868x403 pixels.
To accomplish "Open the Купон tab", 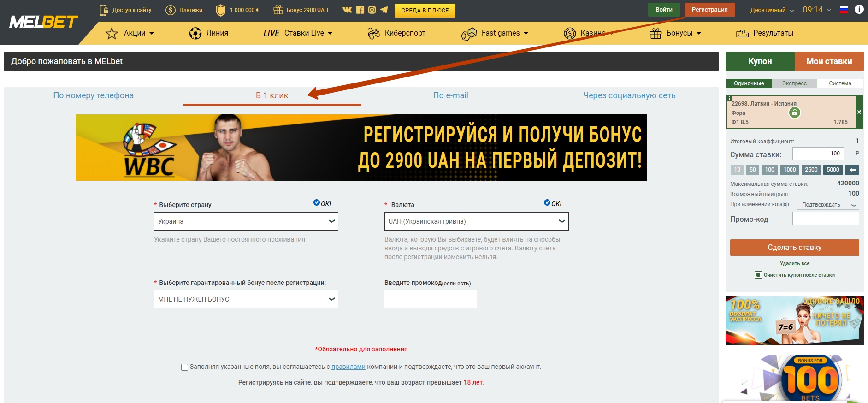I will (760, 61).
